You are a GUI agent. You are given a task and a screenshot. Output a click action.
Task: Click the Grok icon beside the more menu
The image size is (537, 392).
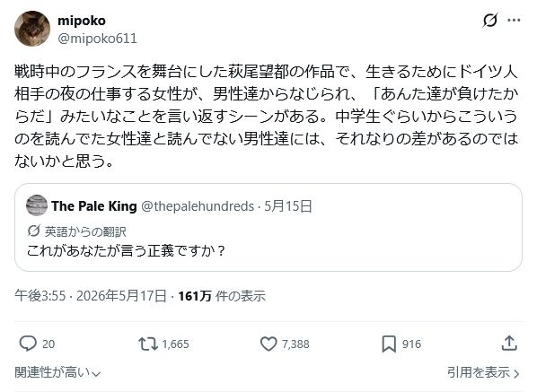pos(489,21)
